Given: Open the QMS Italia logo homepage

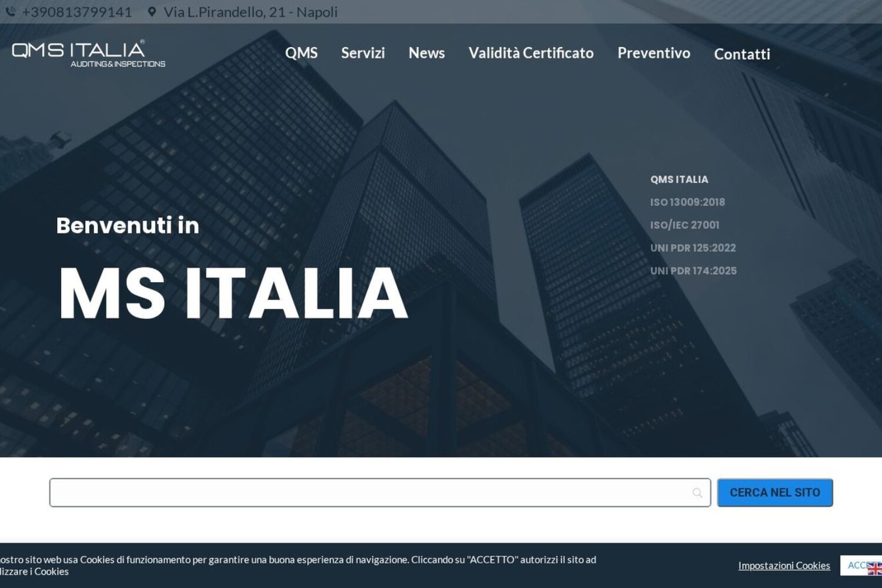Looking at the screenshot, I should pyautogui.click(x=88, y=54).
